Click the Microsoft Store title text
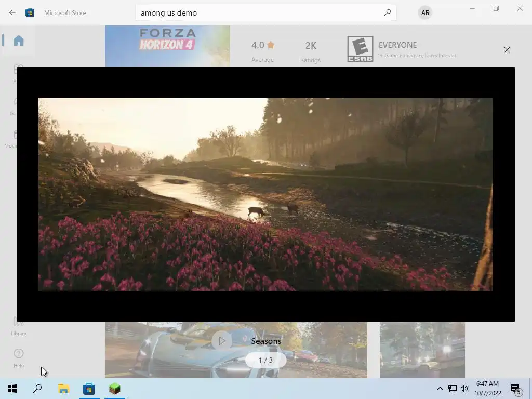 point(65,13)
